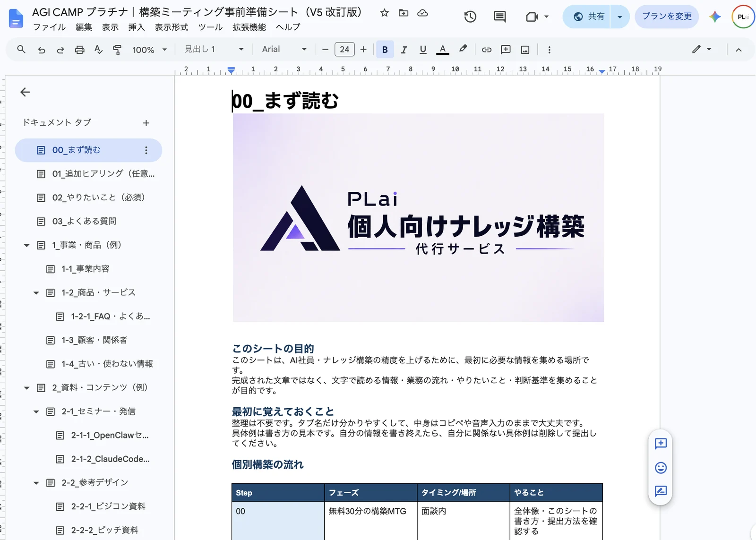Viewport: 756px width, 540px height.
Task: Increase the font size
Action: click(x=363, y=49)
